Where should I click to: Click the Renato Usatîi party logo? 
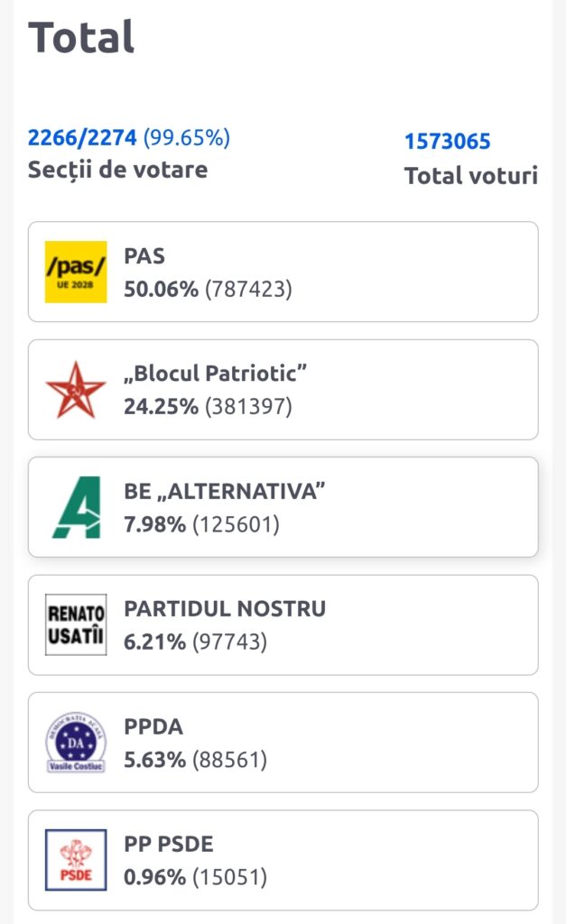coord(76,624)
